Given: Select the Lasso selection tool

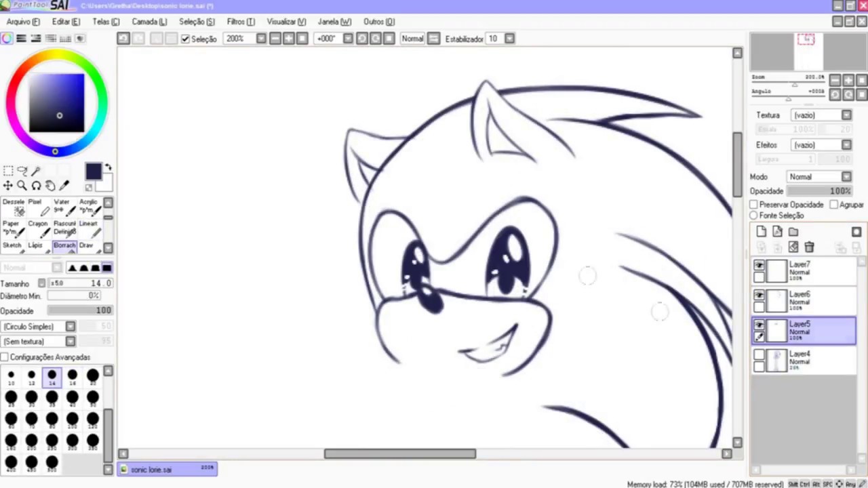Looking at the screenshot, I should [22, 171].
